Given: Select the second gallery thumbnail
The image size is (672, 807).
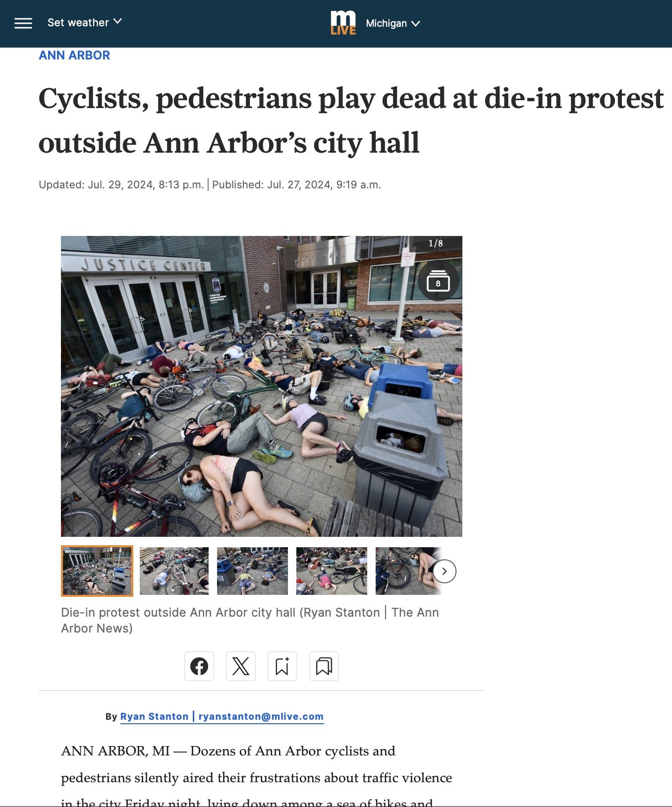Looking at the screenshot, I should (x=174, y=571).
